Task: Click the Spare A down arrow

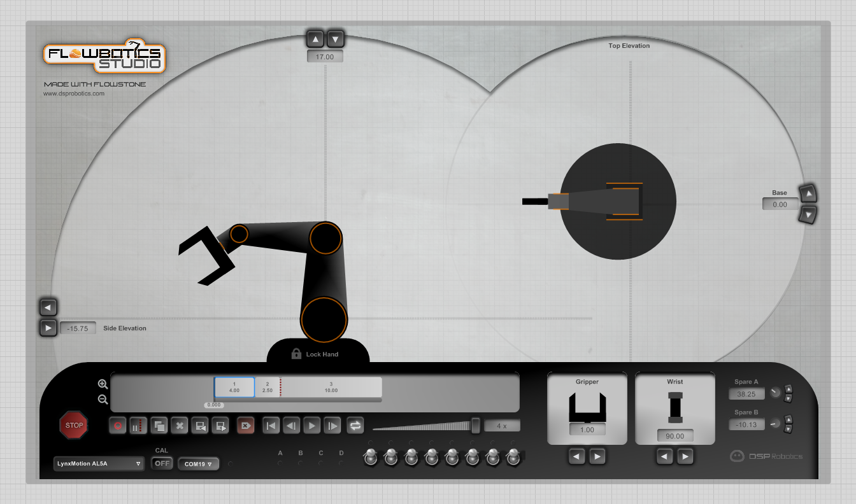Action: point(788,398)
